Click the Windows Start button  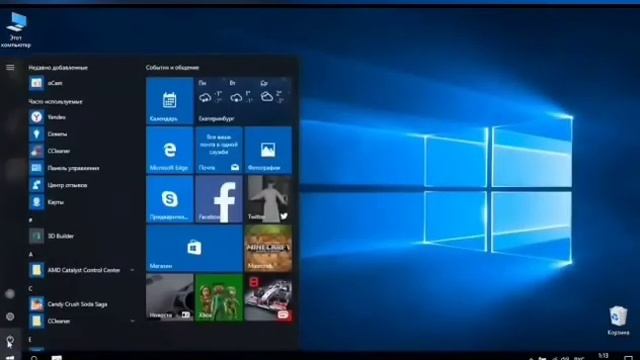pyautogui.click(x=10, y=358)
